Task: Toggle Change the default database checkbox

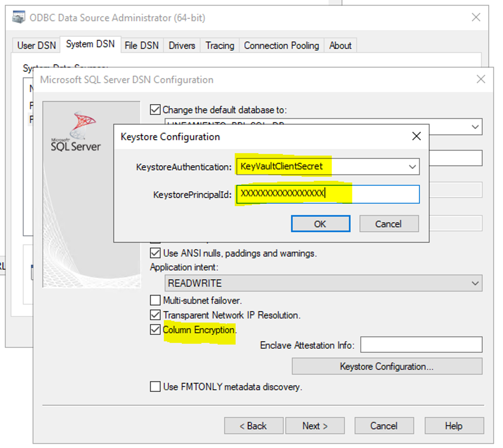Action: pos(155,110)
